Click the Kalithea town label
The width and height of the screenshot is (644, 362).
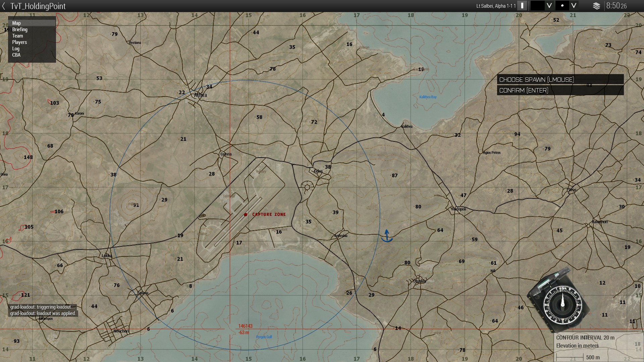407,127
